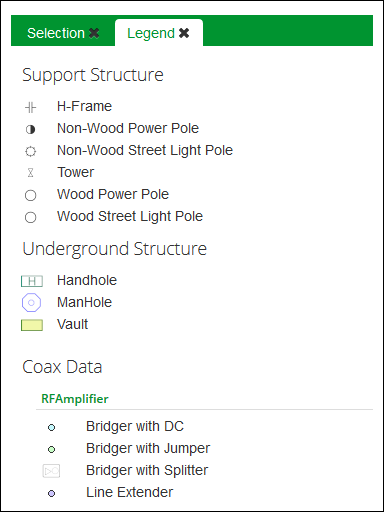Click the Bridger with Jumper green dot
The height and width of the screenshot is (512, 384).
51,449
